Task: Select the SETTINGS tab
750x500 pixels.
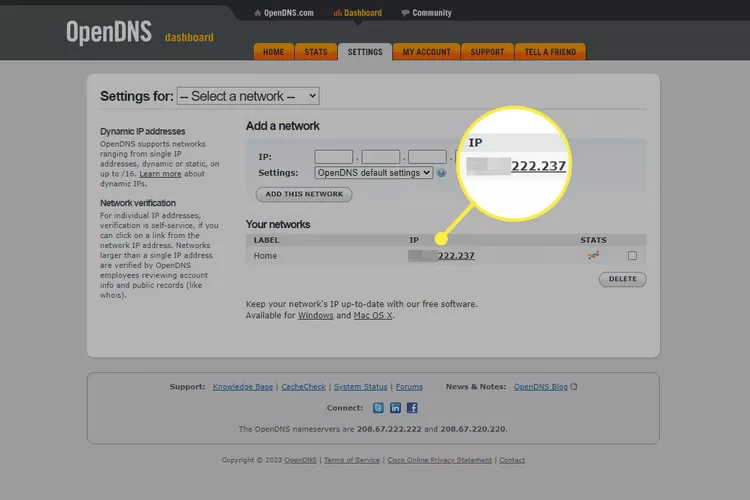Action: click(x=365, y=52)
